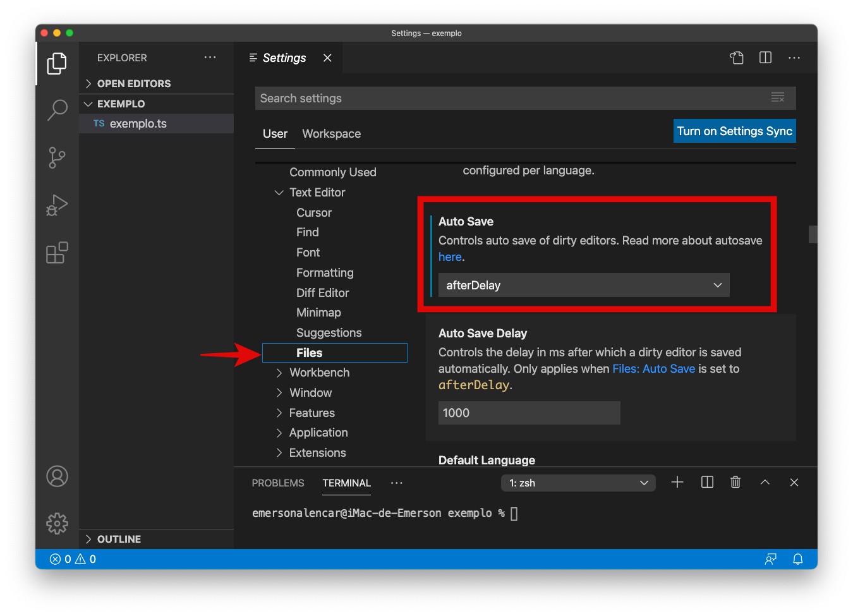This screenshot has width=853, height=616.
Task: Click Turn on Settings Sync button
Action: click(734, 131)
